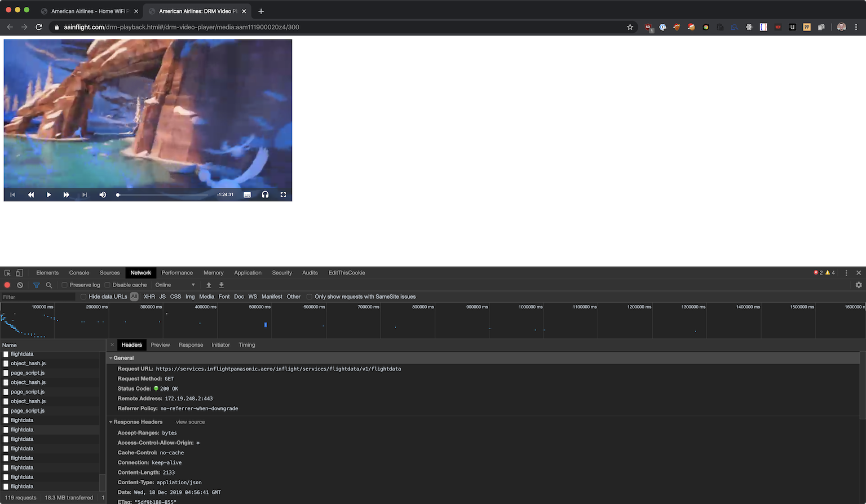Click the address bar URL field
This screenshot has width=866, height=504.
[338, 27]
